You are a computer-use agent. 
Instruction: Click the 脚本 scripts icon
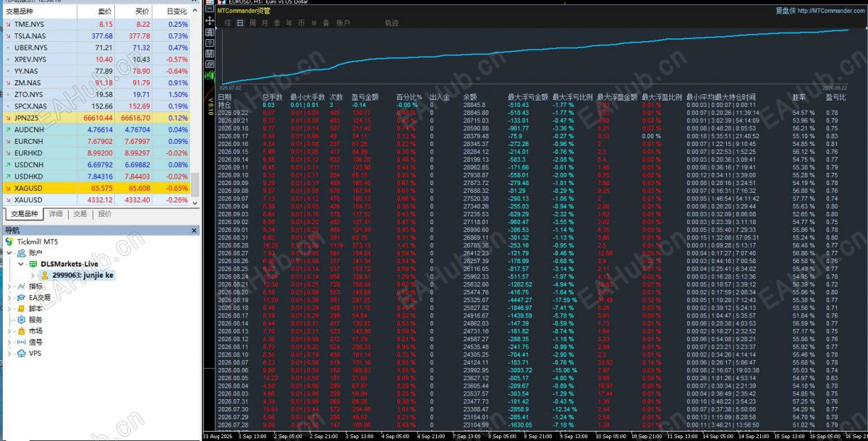tap(21, 309)
